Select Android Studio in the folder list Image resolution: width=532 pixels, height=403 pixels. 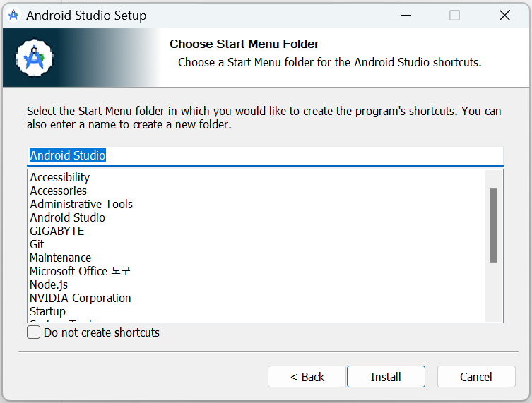[68, 217]
